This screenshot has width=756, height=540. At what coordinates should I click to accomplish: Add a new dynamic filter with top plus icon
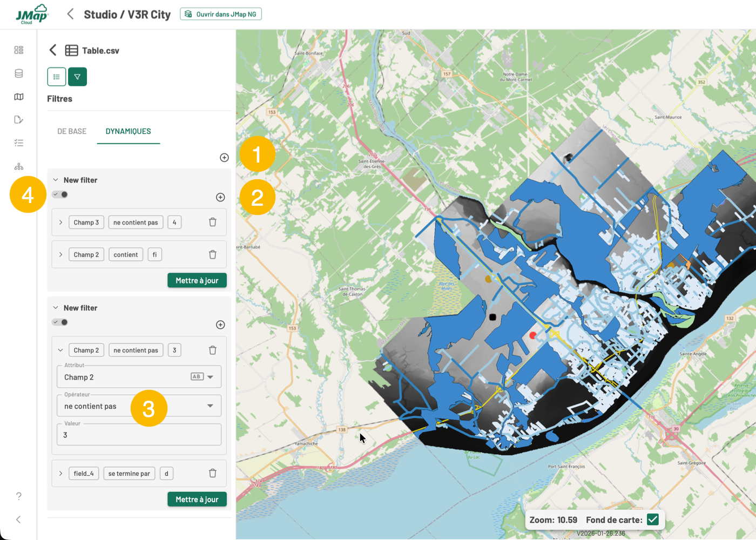coord(225,158)
